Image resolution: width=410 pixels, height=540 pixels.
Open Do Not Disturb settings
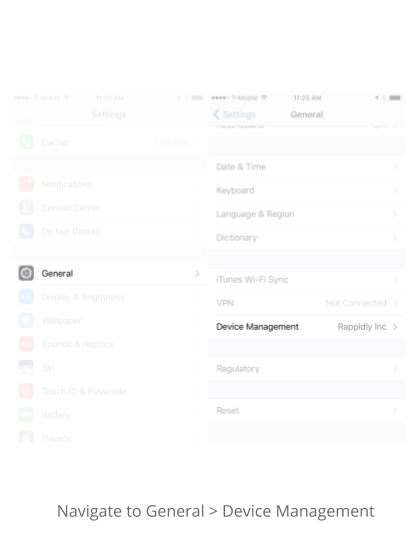click(x=109, y=231)
